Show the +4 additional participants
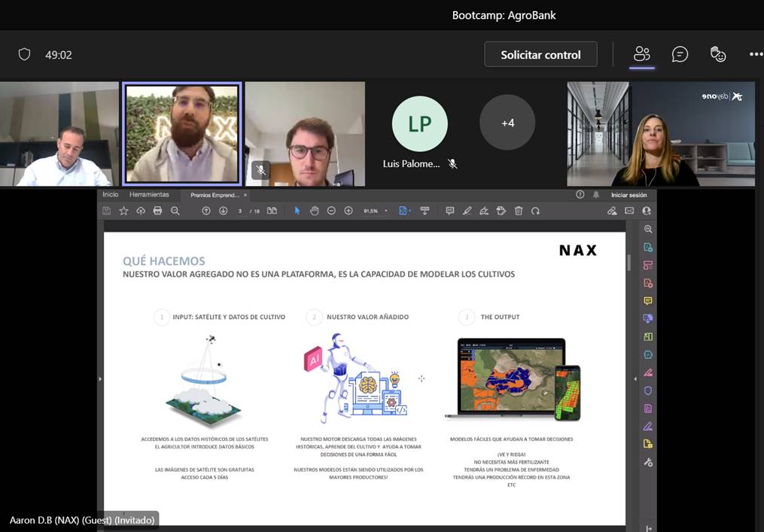The width and height of the screenshot is (764, 532). (507, 123)
